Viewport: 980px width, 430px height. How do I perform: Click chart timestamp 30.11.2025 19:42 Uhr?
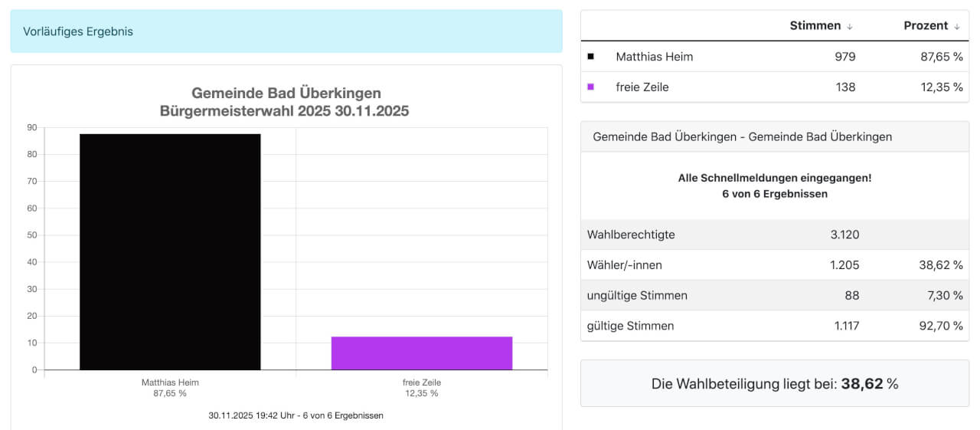[x=296, y=415]
